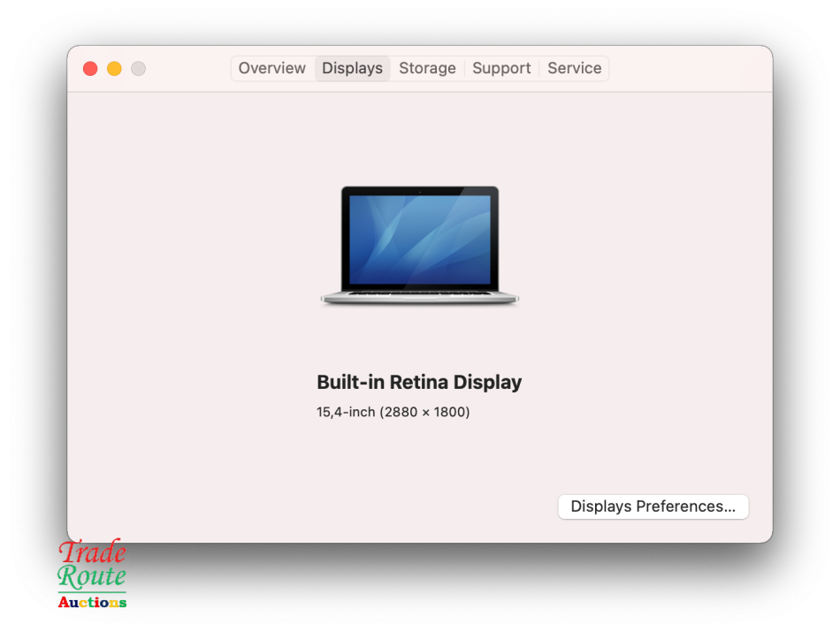840x632 pixels.
Task: Click the yellow minimize button
Action: click(x=114, y=68)
